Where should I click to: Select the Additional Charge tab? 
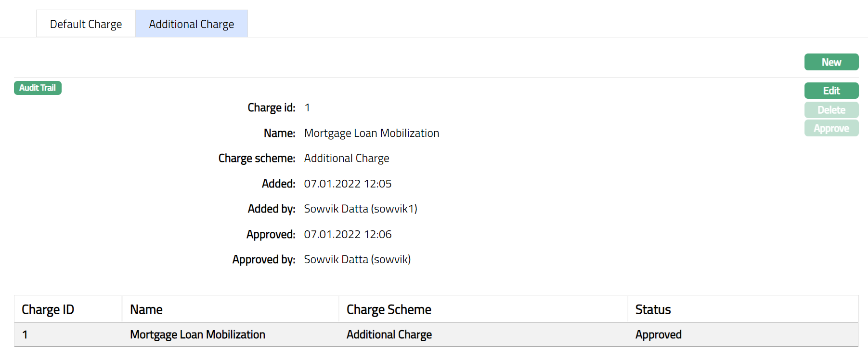pos(191,24)
